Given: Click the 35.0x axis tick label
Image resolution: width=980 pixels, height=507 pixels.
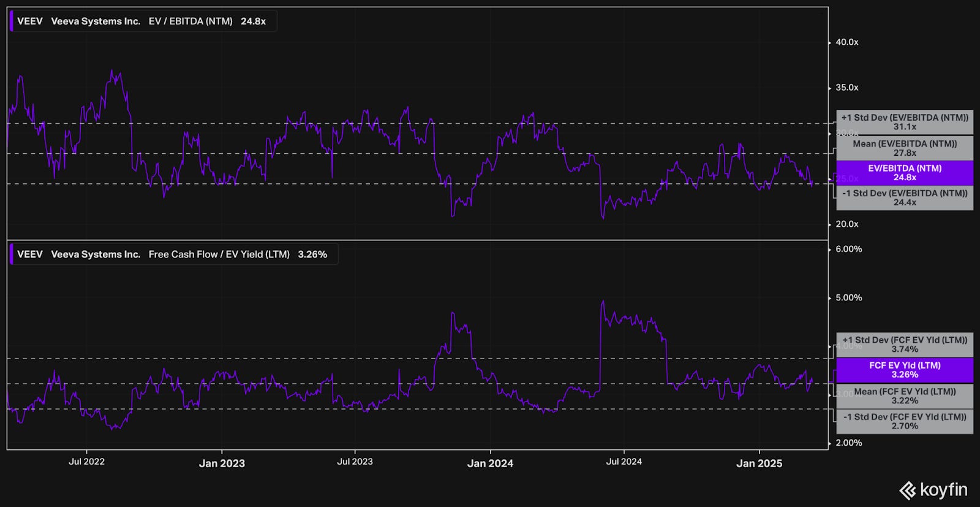Looking at the screenshot, I should pos(847,88).
